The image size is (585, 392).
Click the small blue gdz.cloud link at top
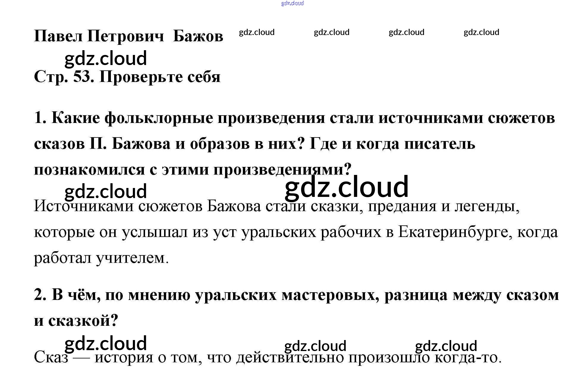coord(292,3)
